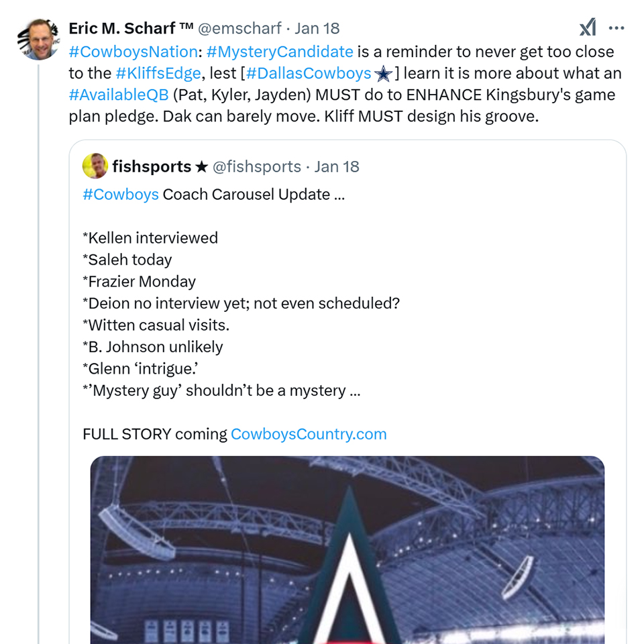Open Eric M. Scharf's profile avatar
Screen dimensions: 644x644
coord(39,40)
